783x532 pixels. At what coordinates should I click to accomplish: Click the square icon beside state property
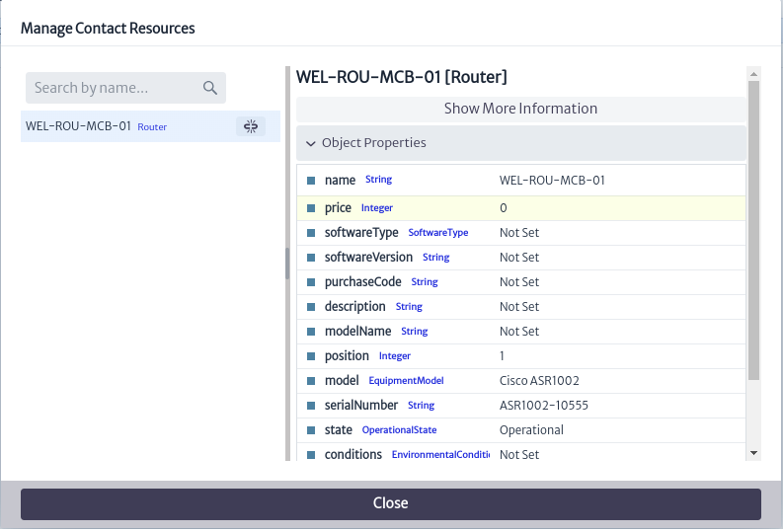click(311, 430)
